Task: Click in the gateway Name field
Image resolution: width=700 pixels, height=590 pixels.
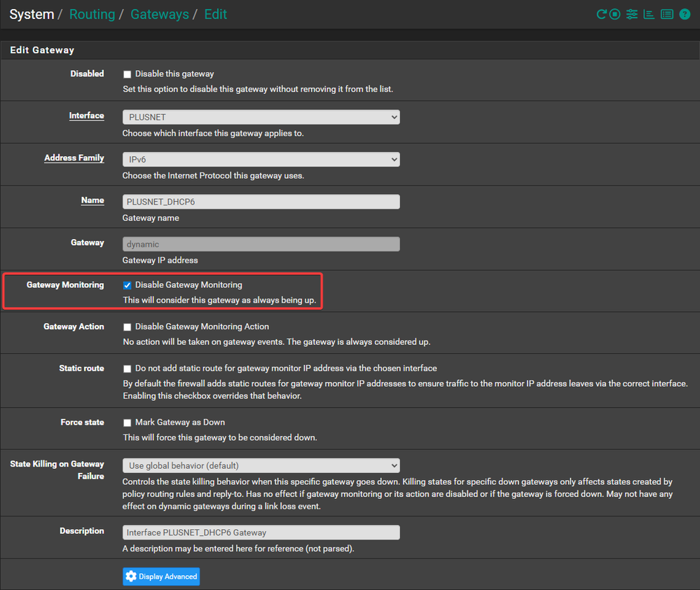Action: point(261,202)
